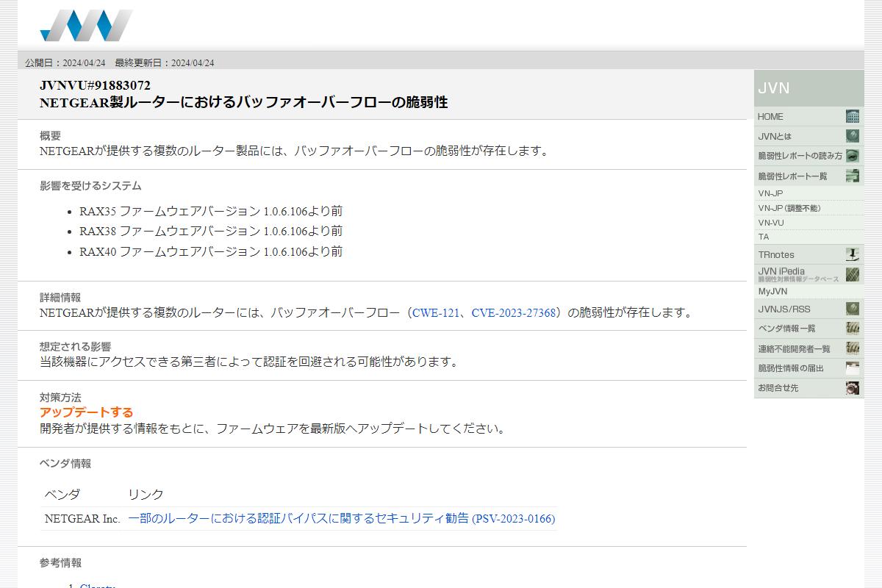Click the 概要 section heading
This screenshot has height=588, width=882.
tap(50, 136)
